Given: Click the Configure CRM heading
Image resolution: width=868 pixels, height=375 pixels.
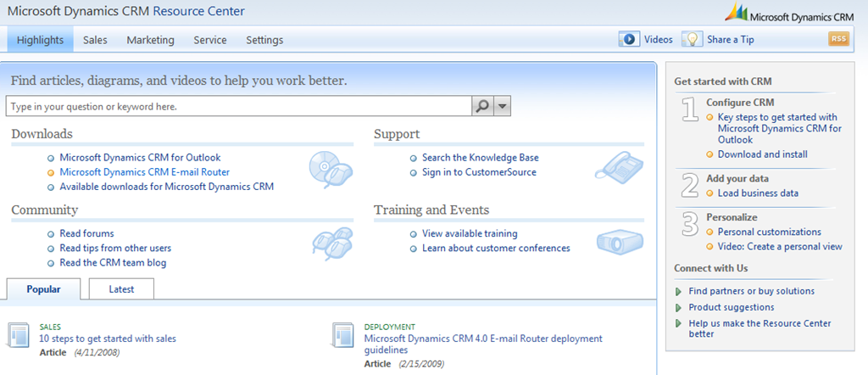Looking at the screenshot, I should [x=740, y=103].
